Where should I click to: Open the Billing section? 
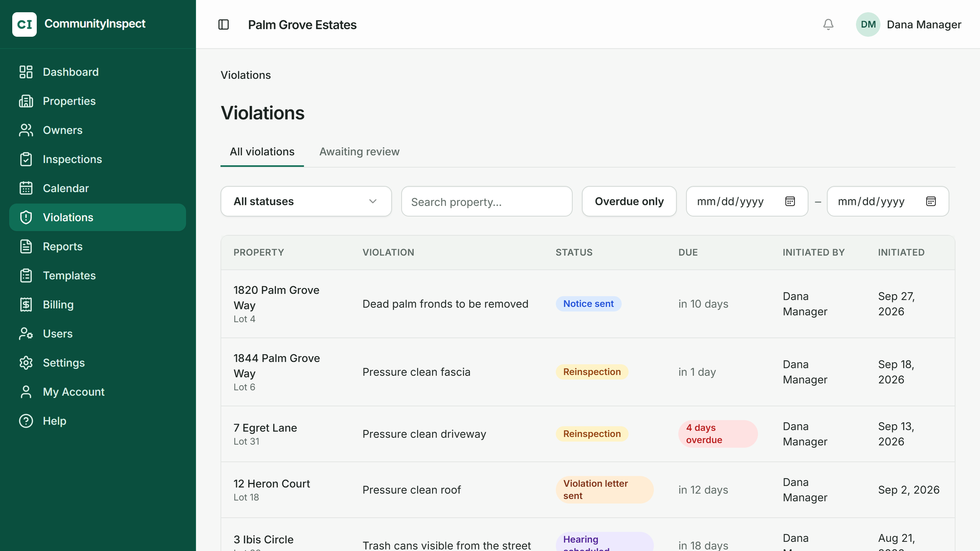click(98, 305)
